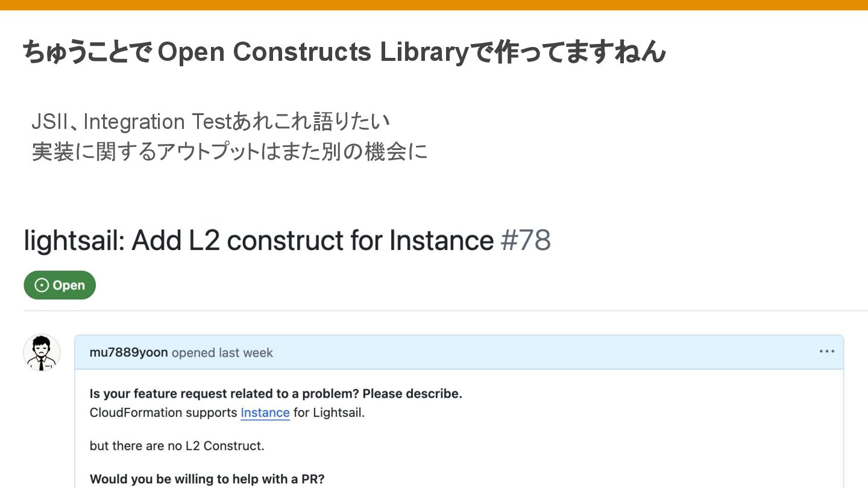Open the mu7889yoon avatar picture
The height and width of the screenshot is (488, 868).
[42, 352]
